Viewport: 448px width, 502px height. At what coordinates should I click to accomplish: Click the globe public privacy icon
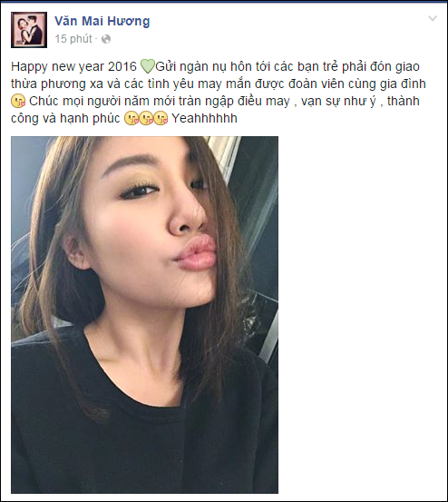click(106, 39)
